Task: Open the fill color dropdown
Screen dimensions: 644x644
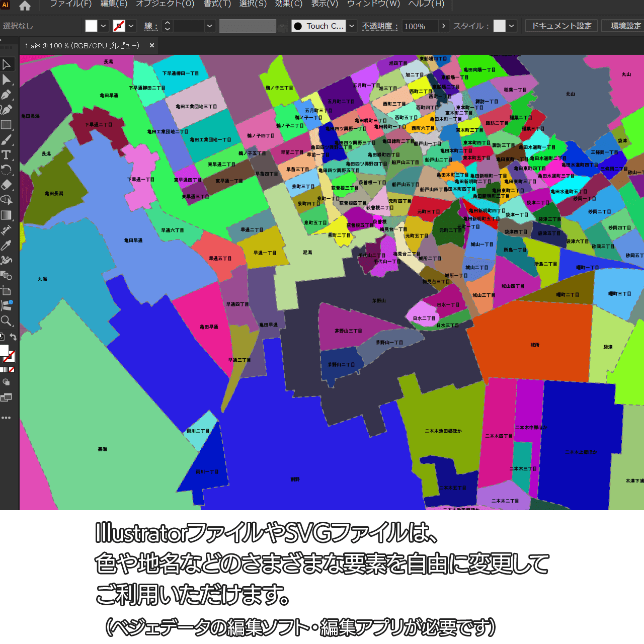Action: coord(104,26)
